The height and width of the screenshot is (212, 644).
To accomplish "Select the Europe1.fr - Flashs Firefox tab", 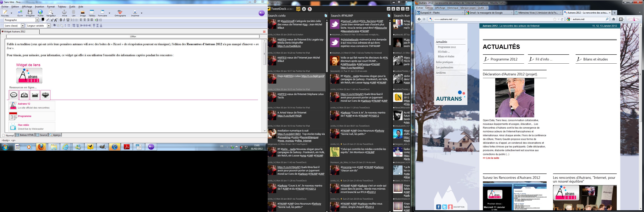I will tap(440, 13).
